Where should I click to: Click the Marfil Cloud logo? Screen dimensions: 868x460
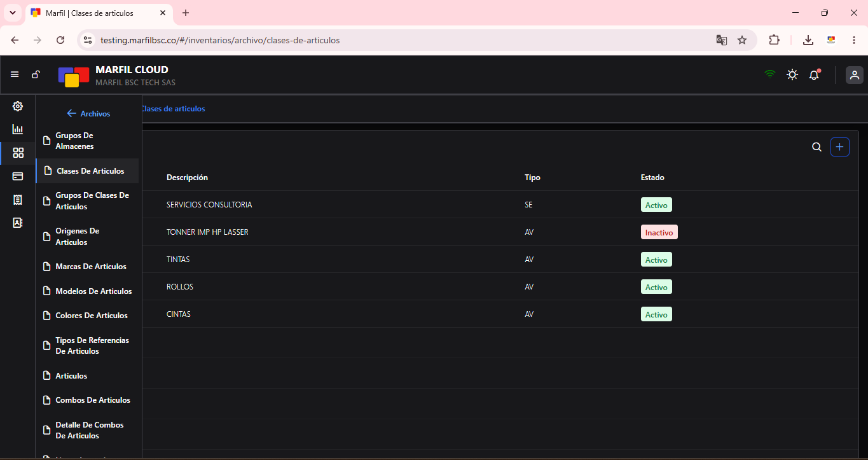74,76
